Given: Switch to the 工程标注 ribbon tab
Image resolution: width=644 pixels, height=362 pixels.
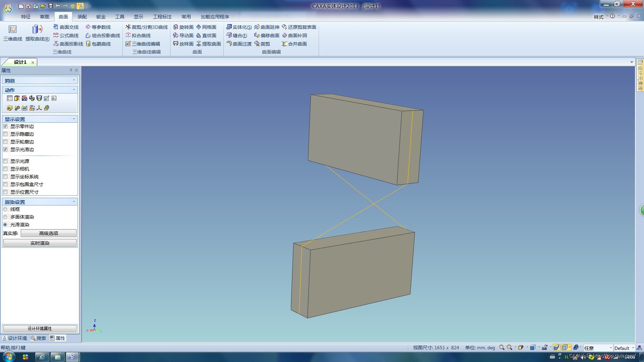Looking at the screenshot, I should (x=162, y=17).
